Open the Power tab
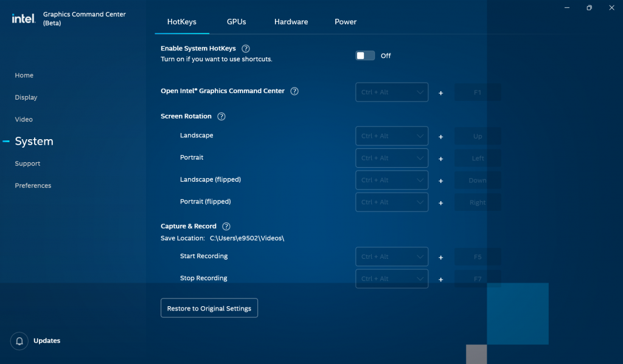The height and width of the screenshot is (364, 623). (x=346, y=22)
